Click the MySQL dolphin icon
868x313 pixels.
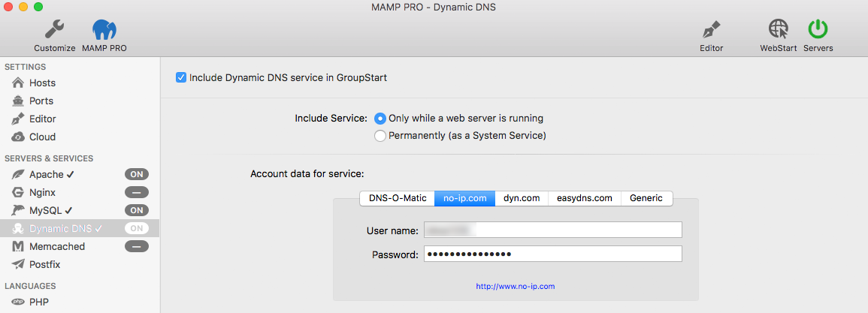click(18, 210)
